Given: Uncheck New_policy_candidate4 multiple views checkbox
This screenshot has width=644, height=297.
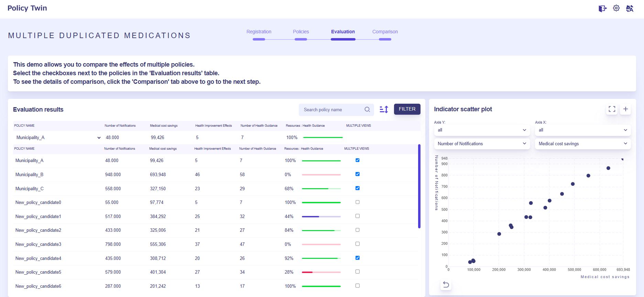Looking at the screenshot, I should point(358,258).
